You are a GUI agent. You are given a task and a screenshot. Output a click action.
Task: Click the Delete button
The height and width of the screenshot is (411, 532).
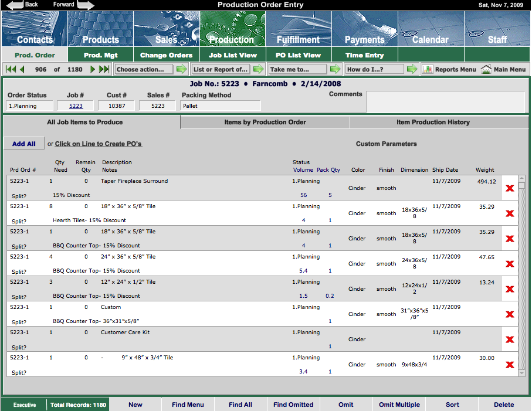coord(504,405)
